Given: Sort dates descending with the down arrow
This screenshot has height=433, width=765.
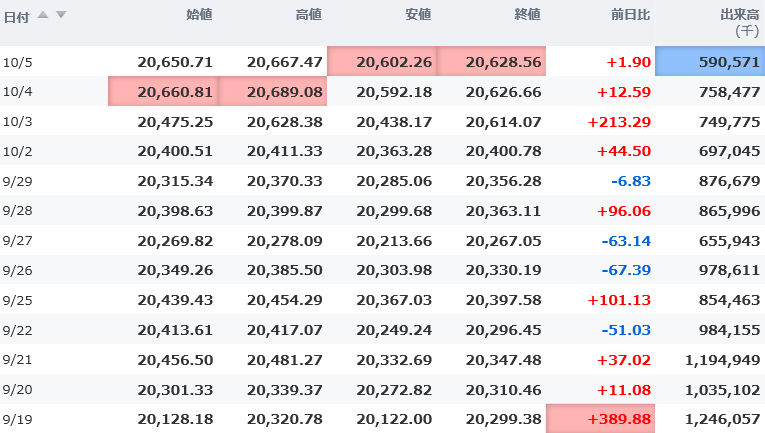Looking at the screenshot, I should pos(61,15).
